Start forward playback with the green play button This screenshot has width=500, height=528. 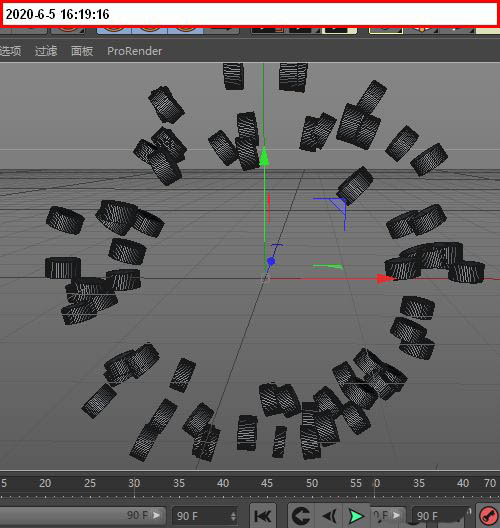pos(356,516)
